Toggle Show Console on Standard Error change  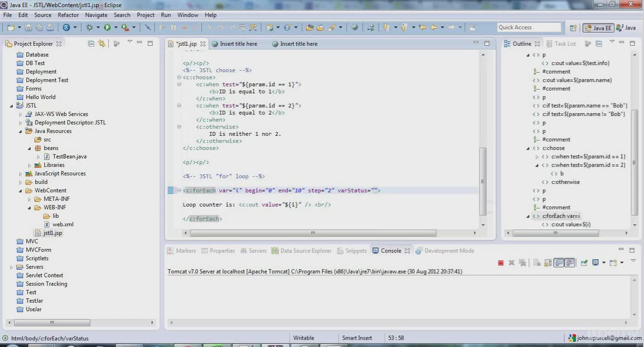pyautogui.click(x=570, y=263)
